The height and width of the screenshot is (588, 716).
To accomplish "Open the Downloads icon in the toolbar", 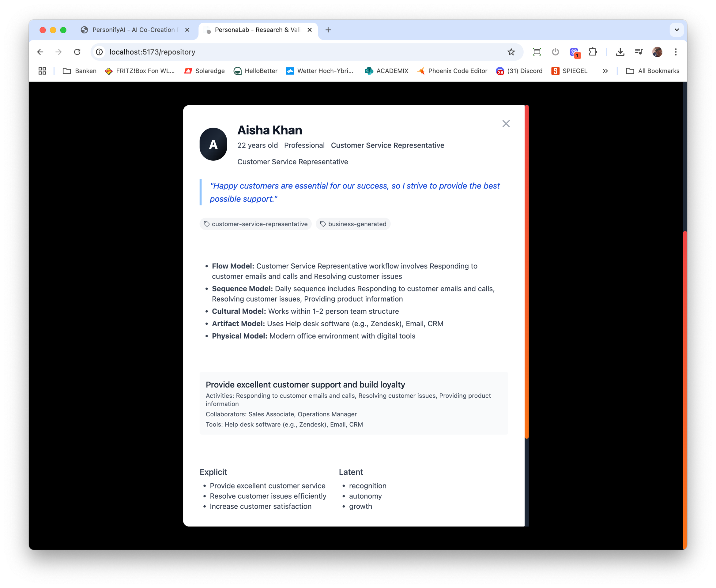I will pos(620,52).
